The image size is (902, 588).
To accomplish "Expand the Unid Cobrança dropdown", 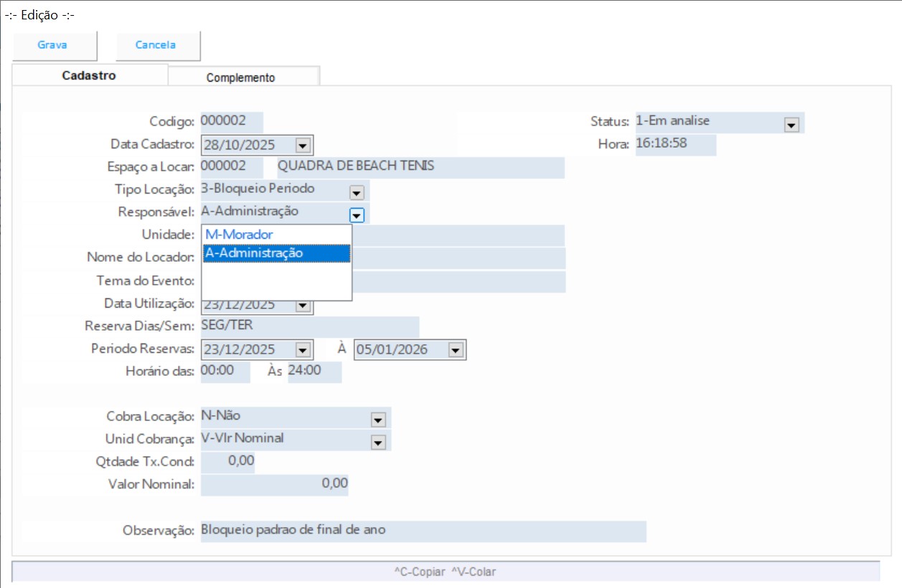I will (x=378, y=442).
